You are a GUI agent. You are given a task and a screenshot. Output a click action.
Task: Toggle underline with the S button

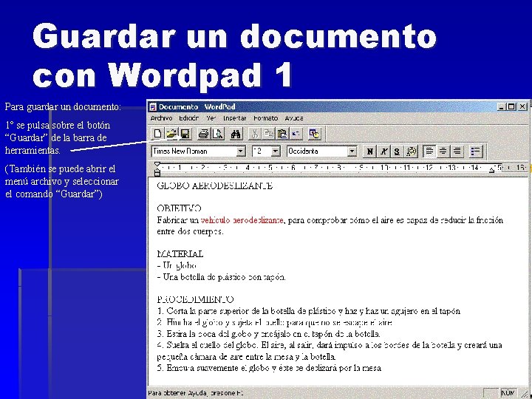pos(397,151)
